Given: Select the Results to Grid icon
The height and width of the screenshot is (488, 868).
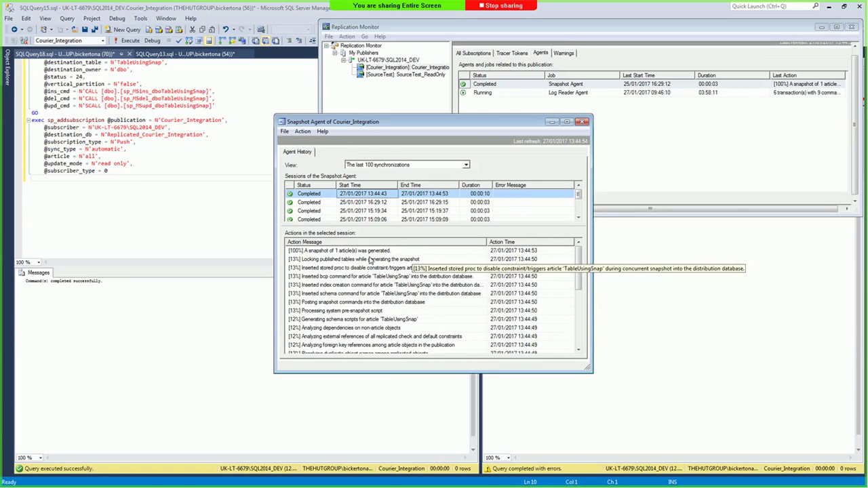Looking at the screenshot, I should point(266,41).
